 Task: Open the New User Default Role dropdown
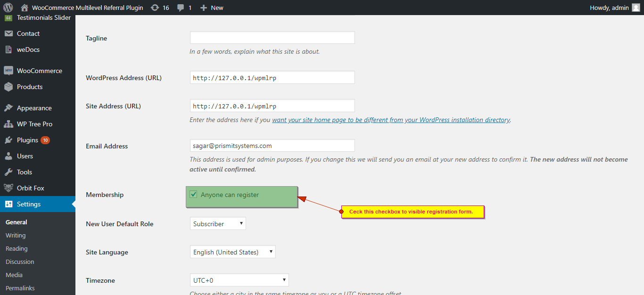click(218, 223)
